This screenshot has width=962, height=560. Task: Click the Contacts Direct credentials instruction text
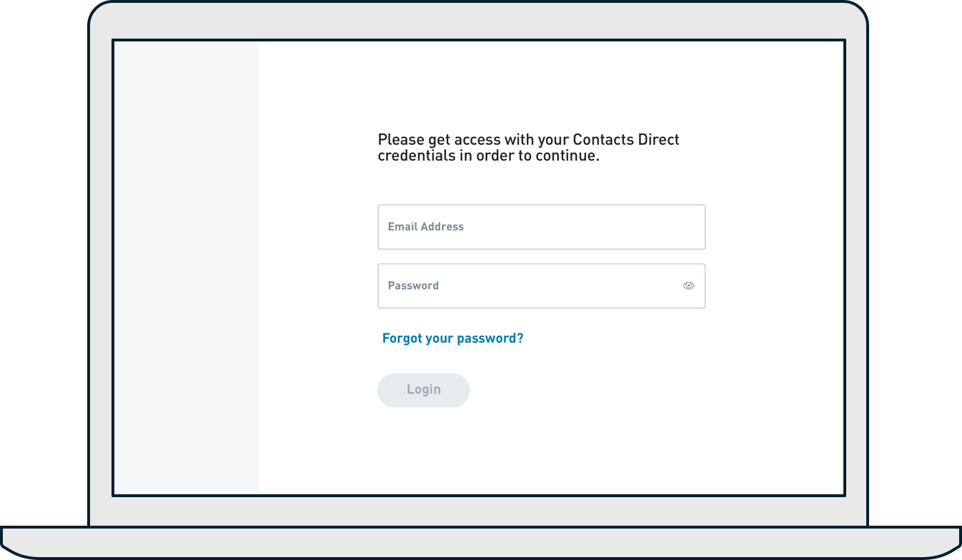coord(528,148)
